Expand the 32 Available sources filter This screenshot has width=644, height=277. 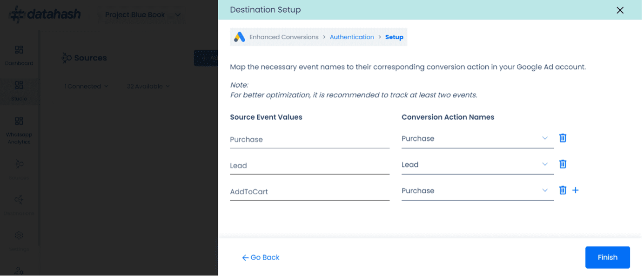click(148, 86)
